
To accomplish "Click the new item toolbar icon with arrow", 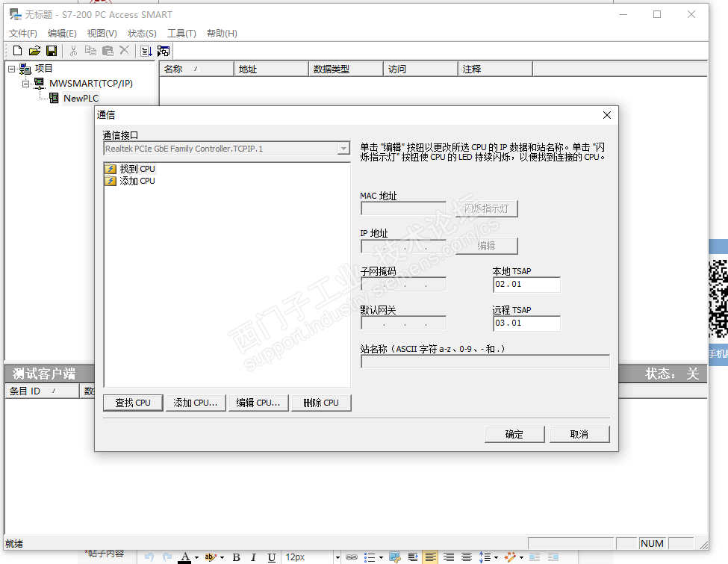I will pyautogui.click(x=146, y=51).
